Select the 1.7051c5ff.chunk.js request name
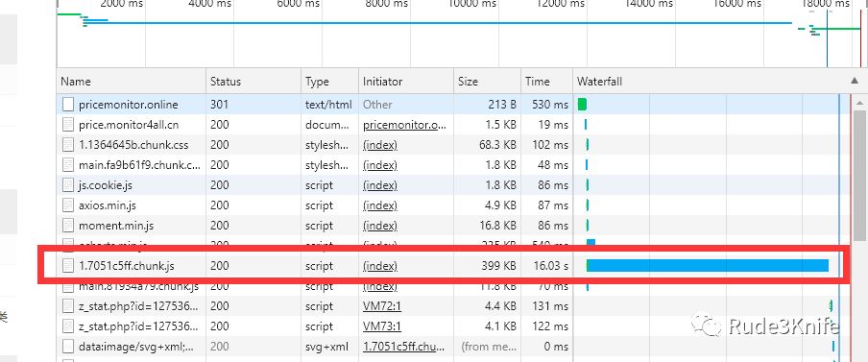Screen dimensions: 868x362 click(126, 266)
